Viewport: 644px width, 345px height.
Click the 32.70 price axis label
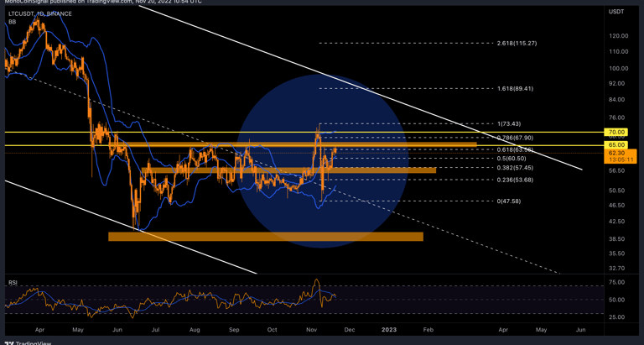point(618,268)
